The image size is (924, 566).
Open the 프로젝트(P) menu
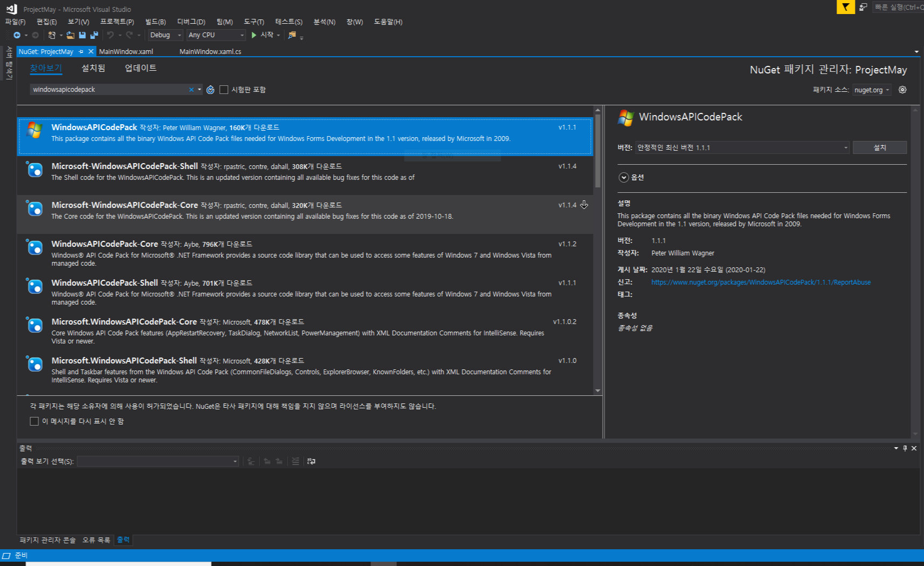point(117,22)
